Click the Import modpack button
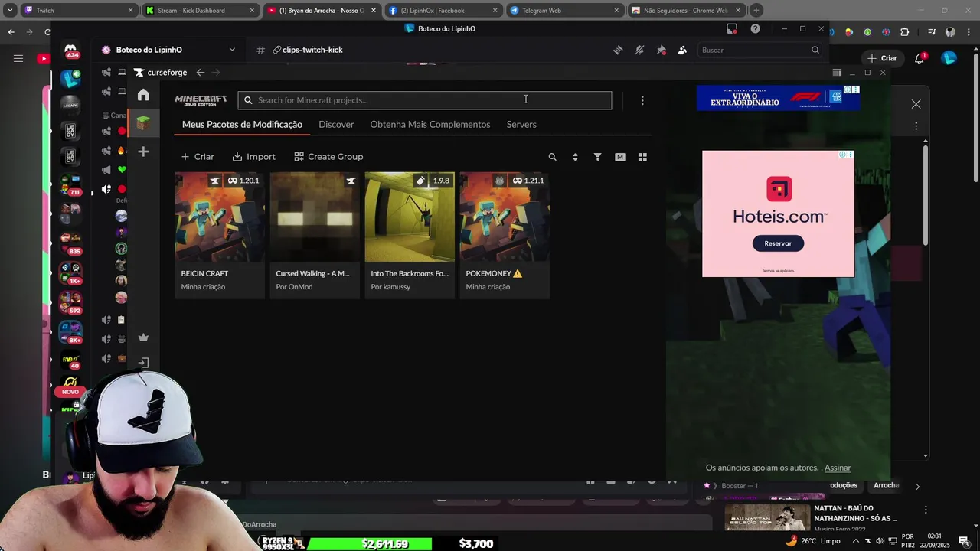Image resolution: width=980 pixels, height=551 pixels. coord(253,157)
